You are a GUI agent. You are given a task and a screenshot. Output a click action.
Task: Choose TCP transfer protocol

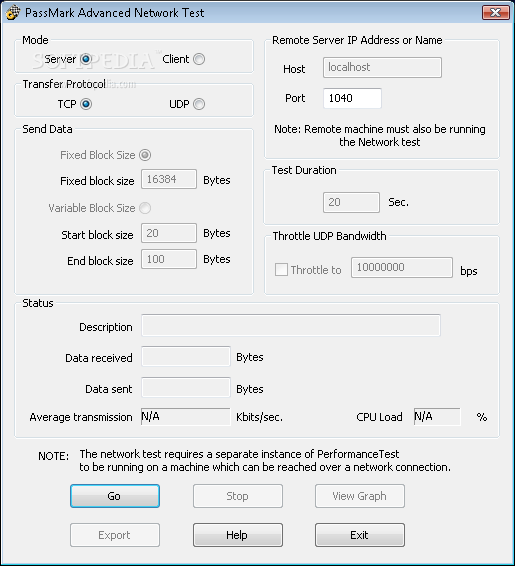[x=86, y=104]
